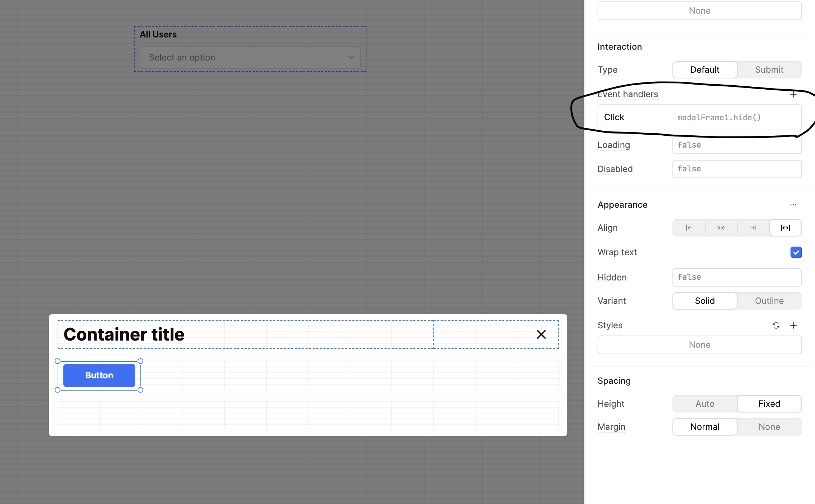Click the Hidden value input field
Screen dimensions: 815x504
pyautogui.click(x=737, y=277)
